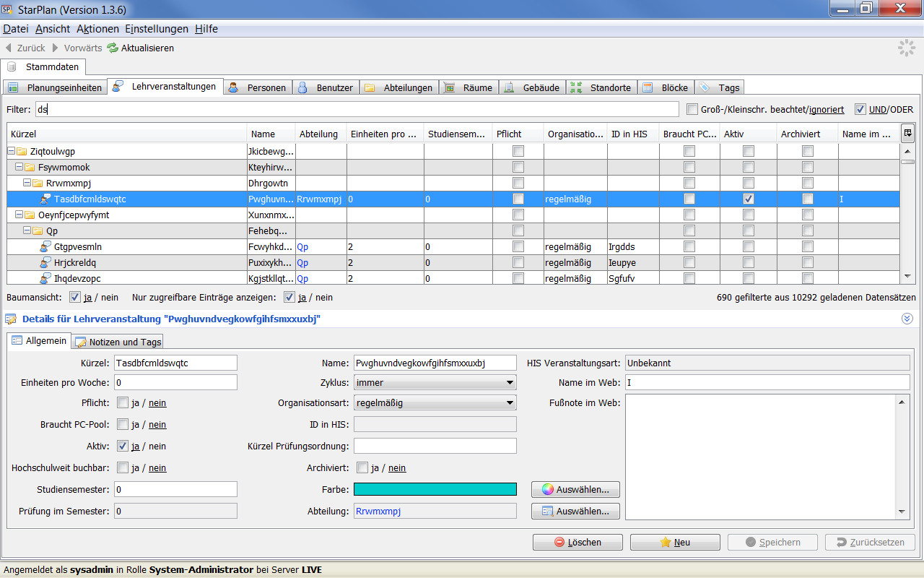Image resolution: width=924 pixels, height=578 pixels.
Task: Click the Kürzel column header
Action: pos(127,134)
